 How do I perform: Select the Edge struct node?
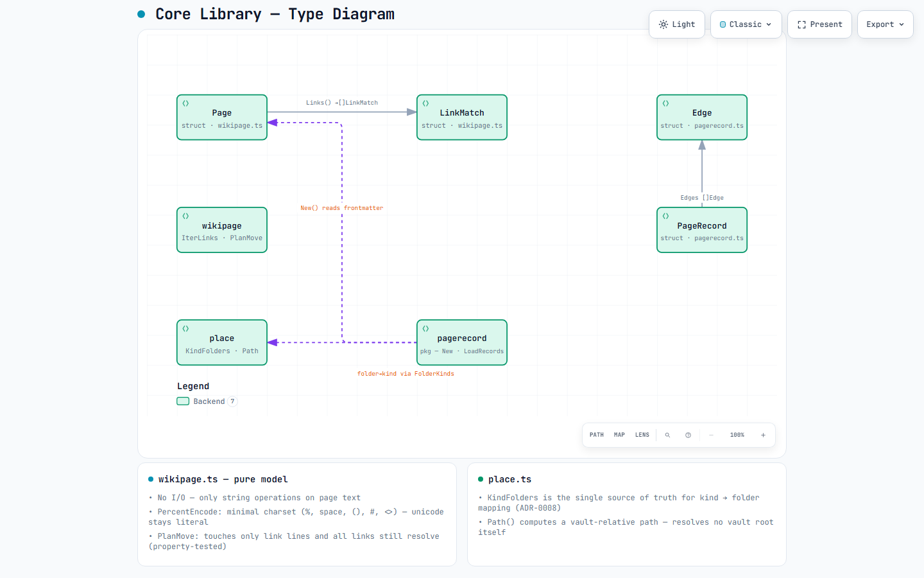[x=702, y=118]
